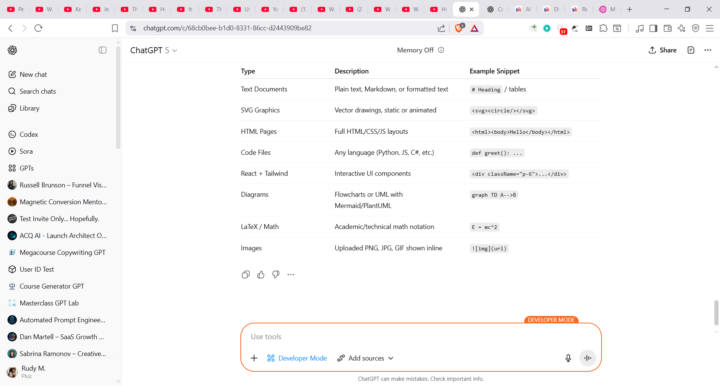The image size is (720, 386).
Task: Open Rudy M. account menu
Action: [x=27, y=371]
